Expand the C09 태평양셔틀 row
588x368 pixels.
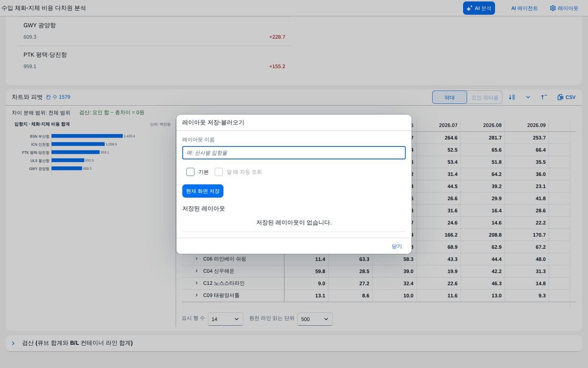click(x=196, y=295)
